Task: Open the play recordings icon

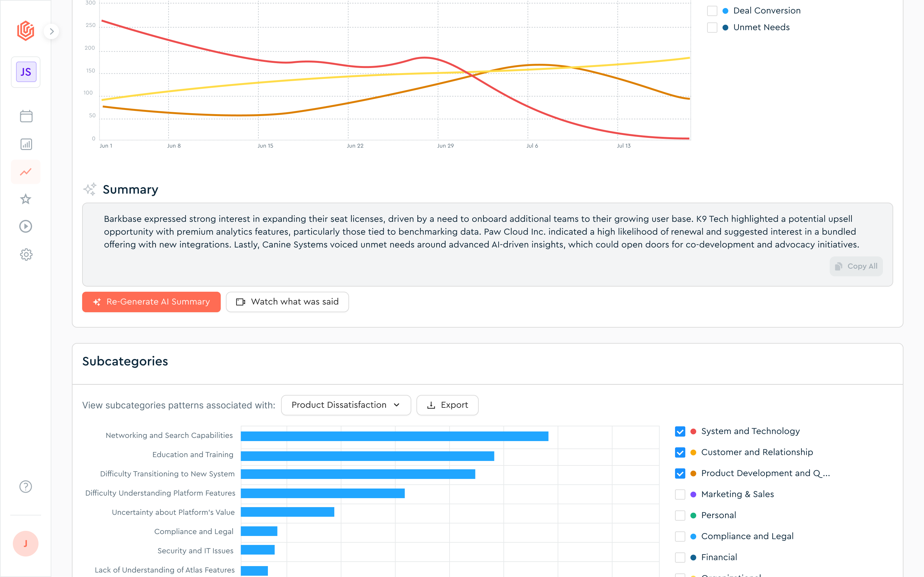Action: pyautogui.click(x=26, y=227)
